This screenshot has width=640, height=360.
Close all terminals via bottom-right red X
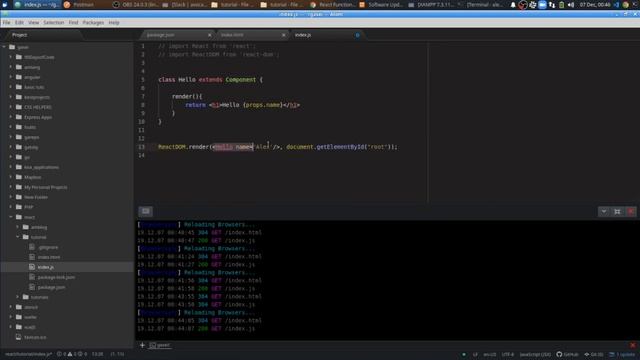[x=633, y=345]
